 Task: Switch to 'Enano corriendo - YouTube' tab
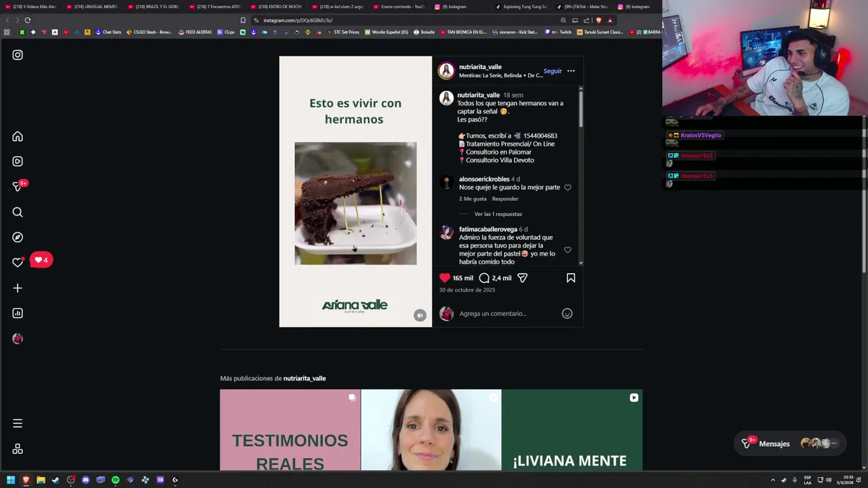pos(399,7)
